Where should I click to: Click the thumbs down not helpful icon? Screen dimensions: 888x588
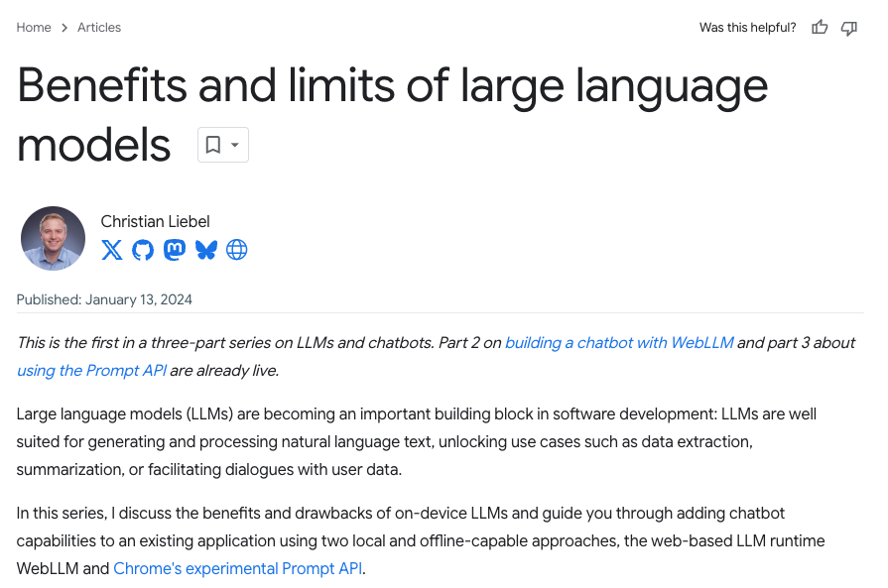[x=849, y=28]
